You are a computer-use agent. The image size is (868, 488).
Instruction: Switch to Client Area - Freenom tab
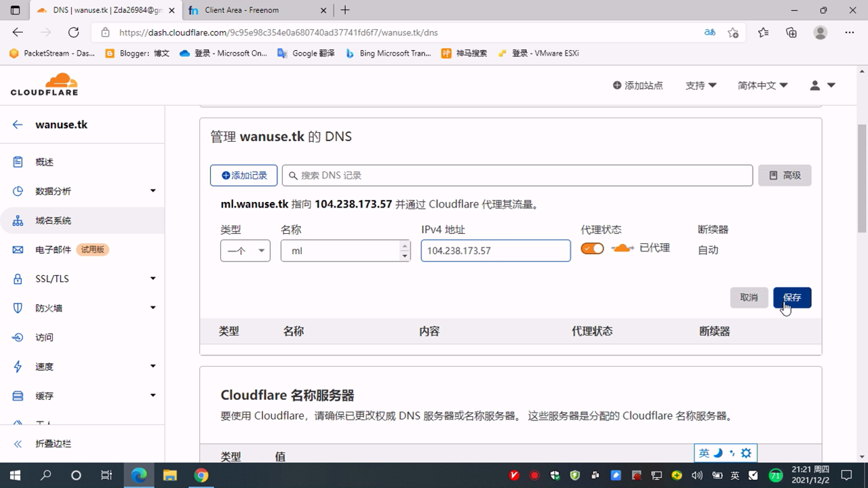(x=257, y=10)
